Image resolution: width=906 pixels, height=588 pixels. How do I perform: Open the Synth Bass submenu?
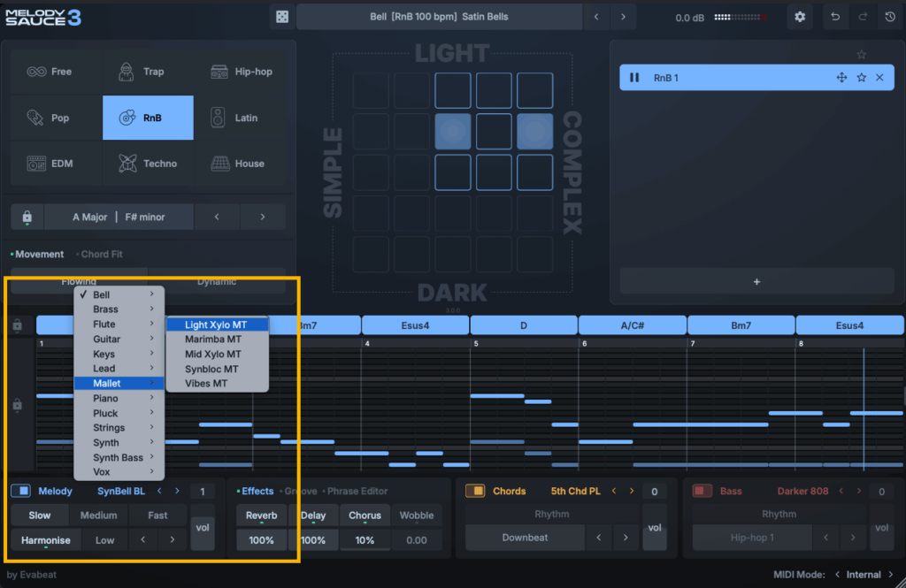pyautogui.click(x=119, y=457)
